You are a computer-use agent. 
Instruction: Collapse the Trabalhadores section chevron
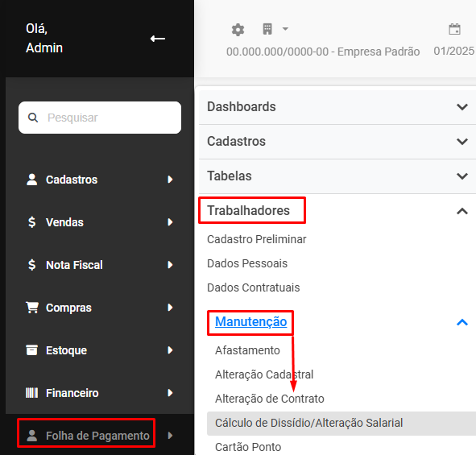pyautogui.click(x=462, y=211)
